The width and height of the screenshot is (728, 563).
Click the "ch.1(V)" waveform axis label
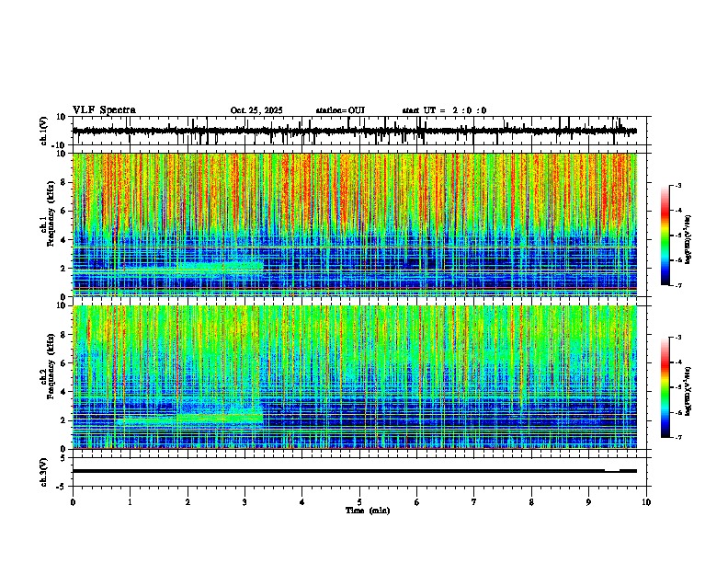(x=44, y=131)
